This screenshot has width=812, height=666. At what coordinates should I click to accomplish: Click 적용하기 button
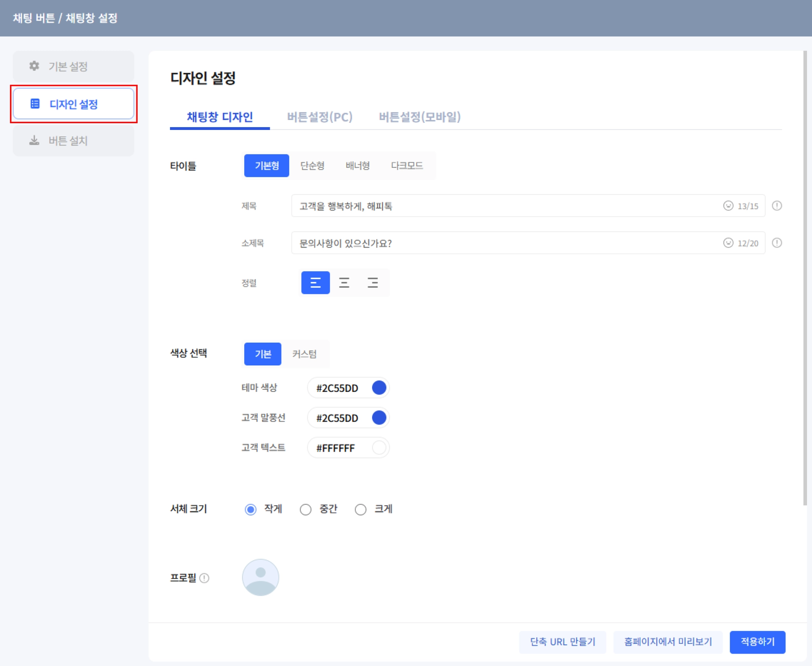click(757, 641)
